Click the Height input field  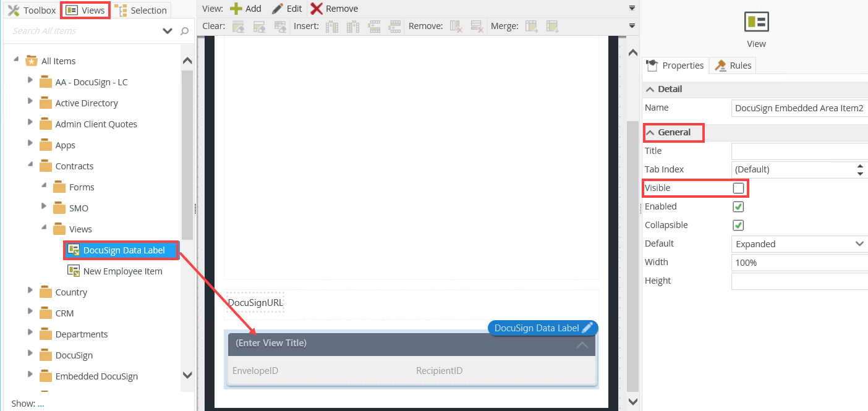click(x=799, y=281)
